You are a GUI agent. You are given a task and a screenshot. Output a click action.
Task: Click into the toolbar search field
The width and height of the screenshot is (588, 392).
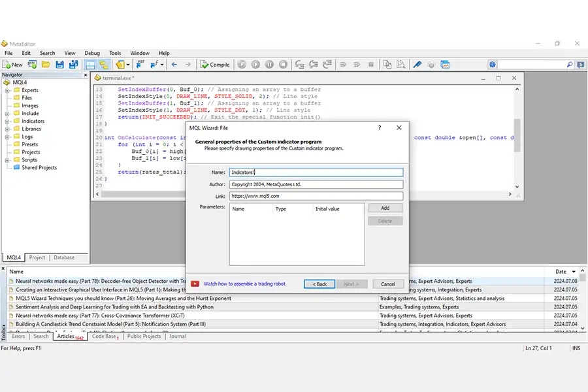point(532,65)
